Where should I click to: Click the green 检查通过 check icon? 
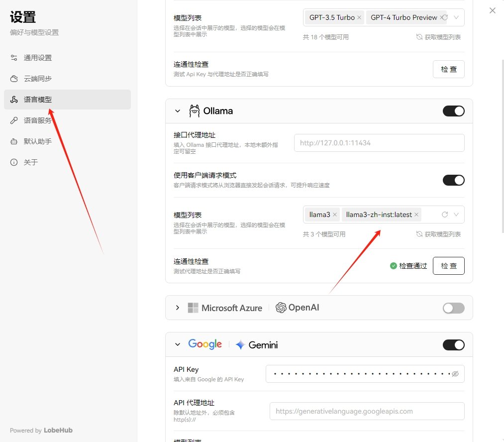tap(393, 266)
